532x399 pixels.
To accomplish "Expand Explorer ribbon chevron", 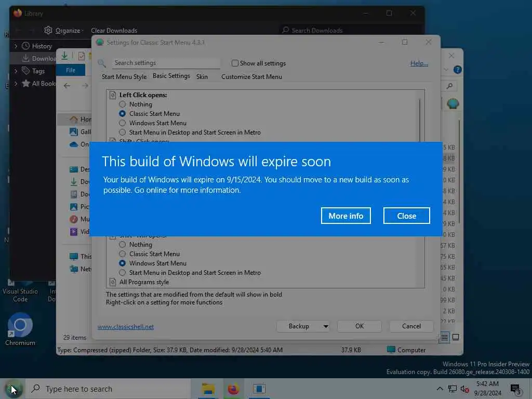I will 446,70.
